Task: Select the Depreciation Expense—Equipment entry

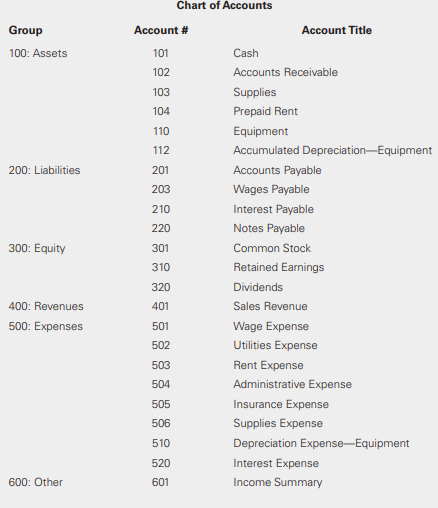Action: (321, 444)
